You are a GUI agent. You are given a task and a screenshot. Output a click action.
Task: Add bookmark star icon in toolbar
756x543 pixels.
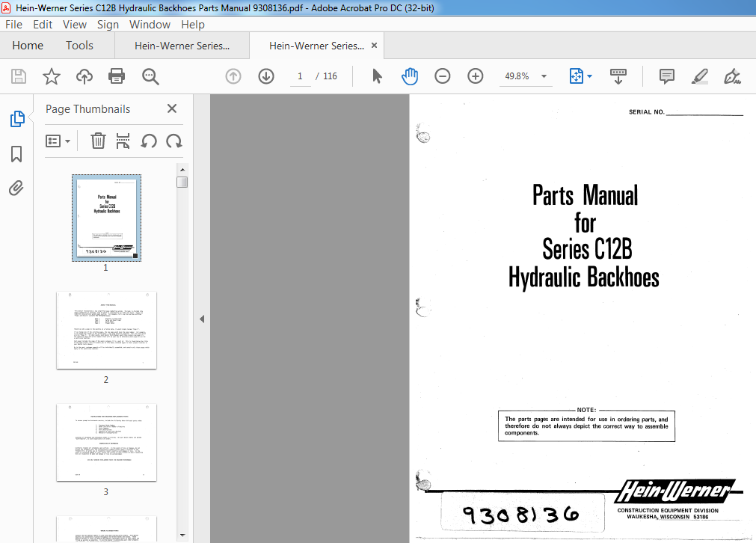click(x=51, y=76)
